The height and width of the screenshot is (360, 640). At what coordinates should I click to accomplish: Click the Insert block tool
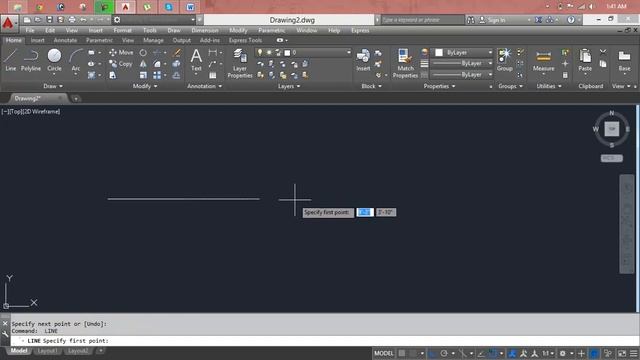pos(363,60)
